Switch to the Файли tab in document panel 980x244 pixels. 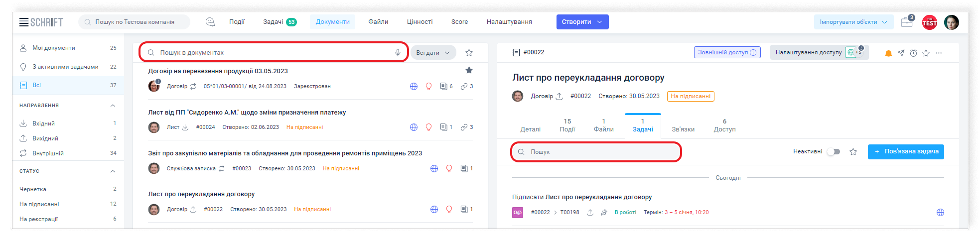coord(603,125)
